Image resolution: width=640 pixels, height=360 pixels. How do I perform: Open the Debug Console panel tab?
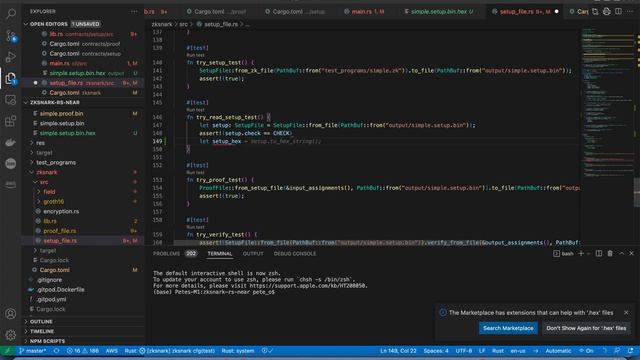pyautogui.click(x=295, y=253)
